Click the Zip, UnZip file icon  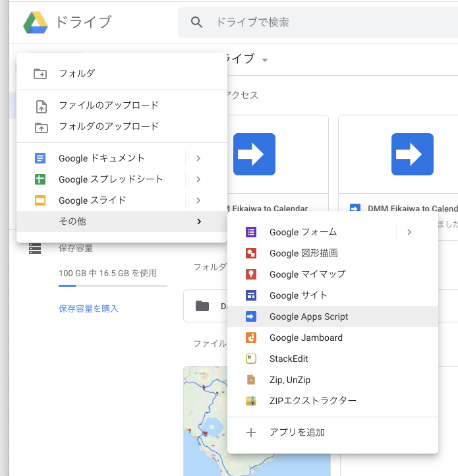251,380
